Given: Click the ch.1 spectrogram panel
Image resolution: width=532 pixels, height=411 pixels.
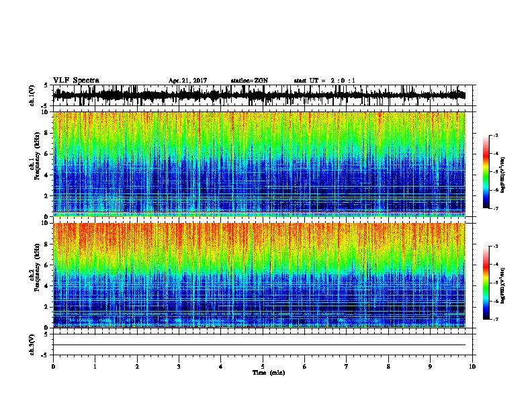Looking at the screenshot, I should (x=259, y=164).
